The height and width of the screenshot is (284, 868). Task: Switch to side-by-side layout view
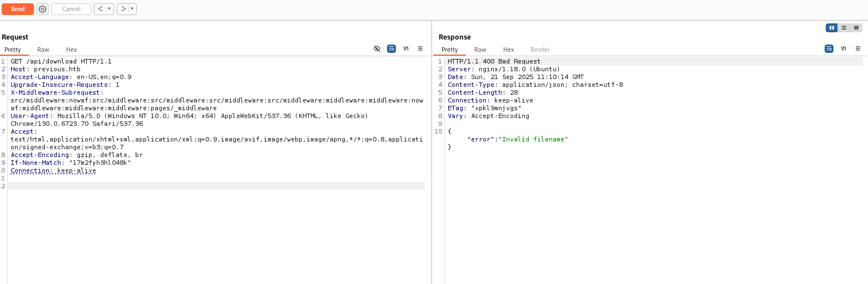point(832,28)
